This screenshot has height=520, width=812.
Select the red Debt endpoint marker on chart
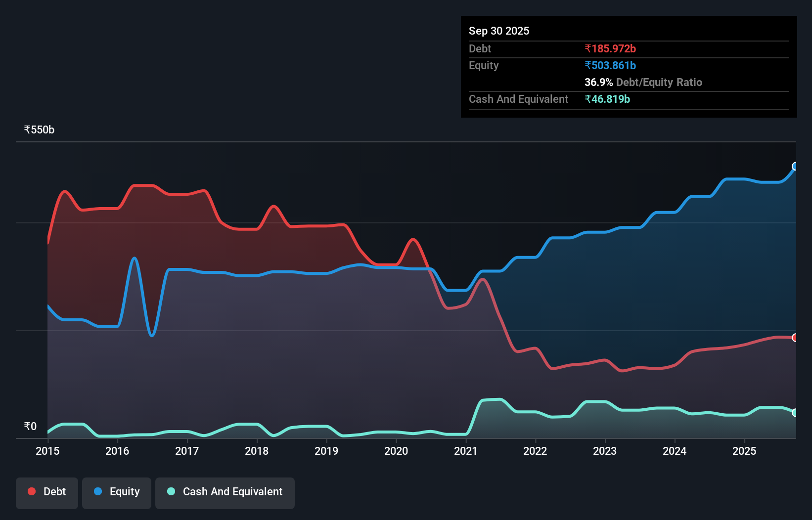(x=795, y=338)
